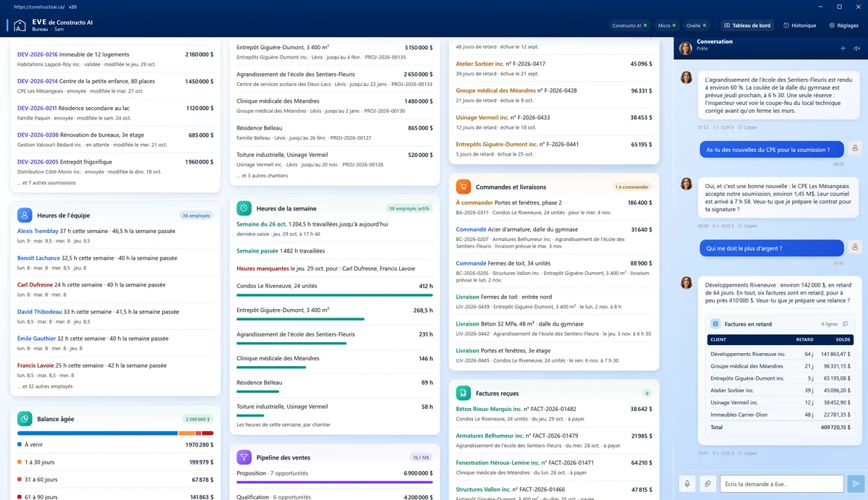Click 'Livraison Béton 32 MPa' entry
The height and width of the screenshot is (500, 868).
[553, 329]
